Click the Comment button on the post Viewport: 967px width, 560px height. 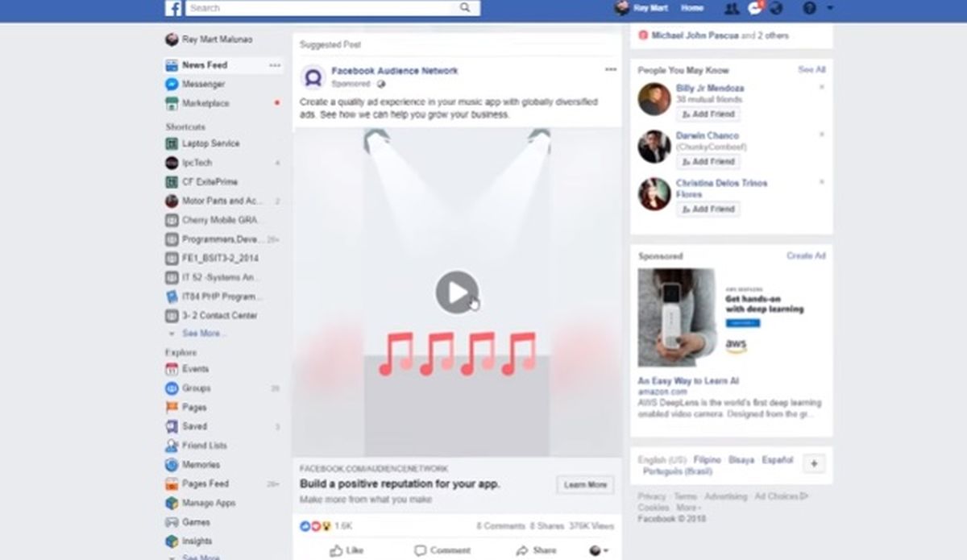coord(442,550)
